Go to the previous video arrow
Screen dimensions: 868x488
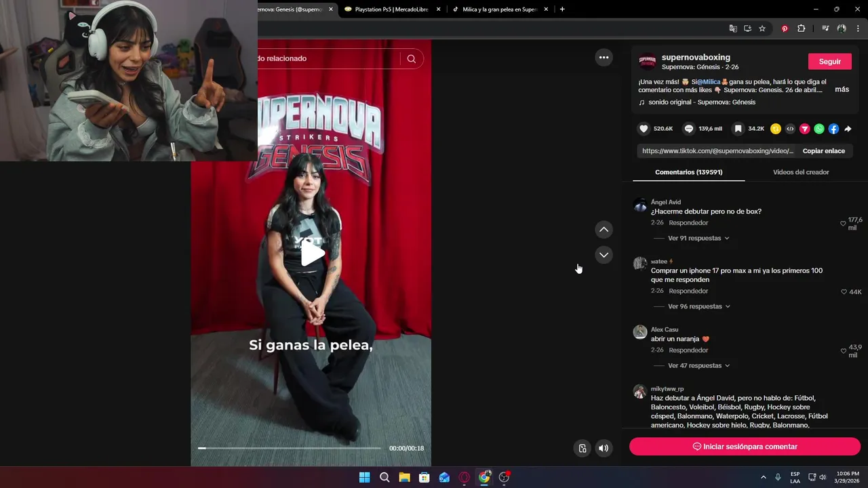click(x=604, y=230)
